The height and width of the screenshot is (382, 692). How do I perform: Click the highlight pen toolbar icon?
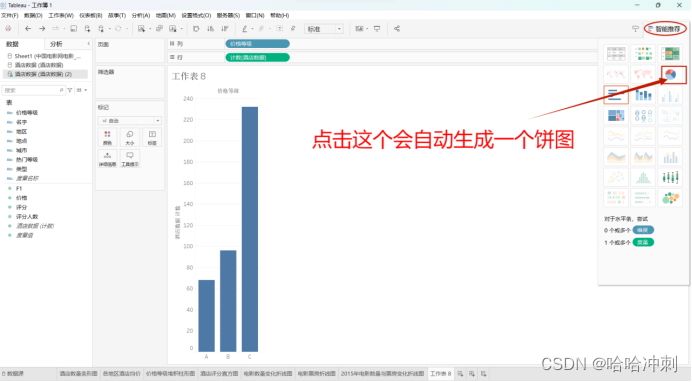244,29
